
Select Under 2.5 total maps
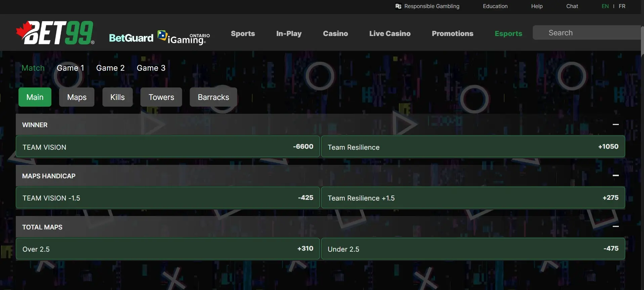click(x=473, y=249)
